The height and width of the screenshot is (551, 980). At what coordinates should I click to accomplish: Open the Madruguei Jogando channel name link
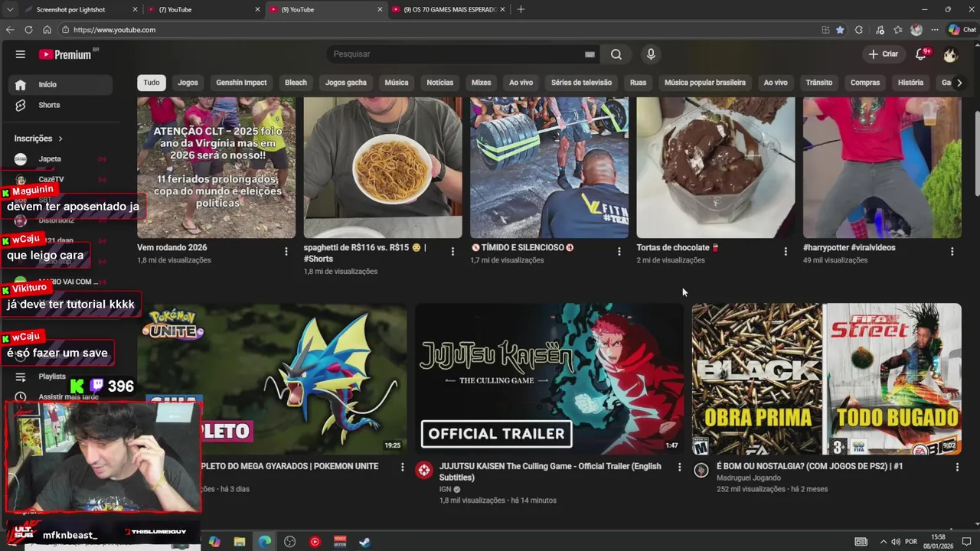(749, 478)
